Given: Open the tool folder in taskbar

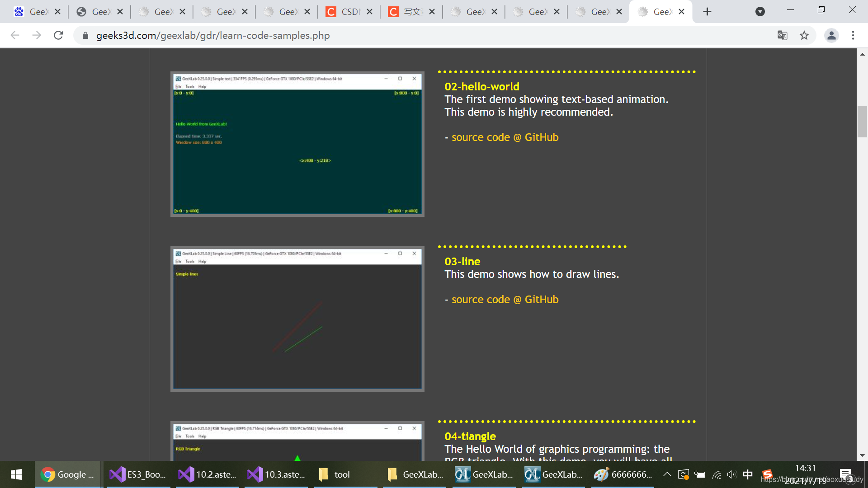Looking at the screenshot, I should click(x=335, y=474).
